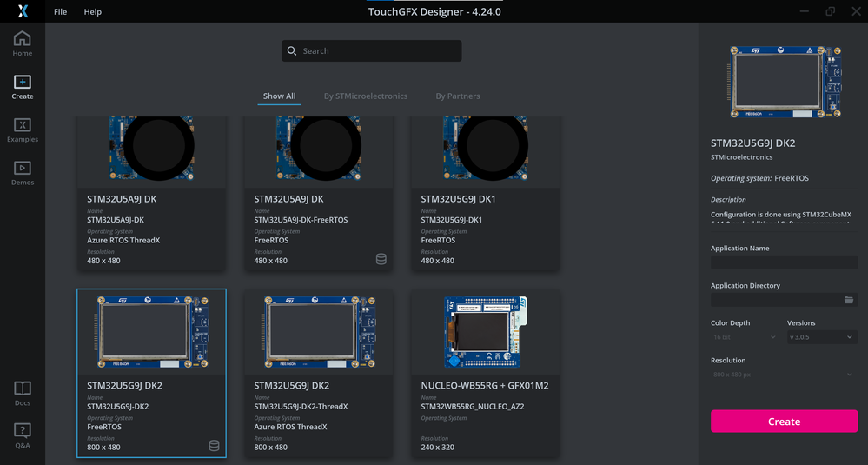Click database icon on STM32U5G9J-DK2 FreeRTOS card
The image size is (868, 465).
(x=214, y=446)
